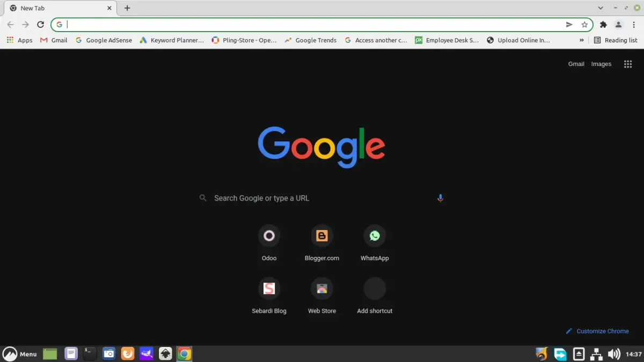Screen dimensions: 644x362
Task: Open the Apps bookmark
Action: (20, 40)
